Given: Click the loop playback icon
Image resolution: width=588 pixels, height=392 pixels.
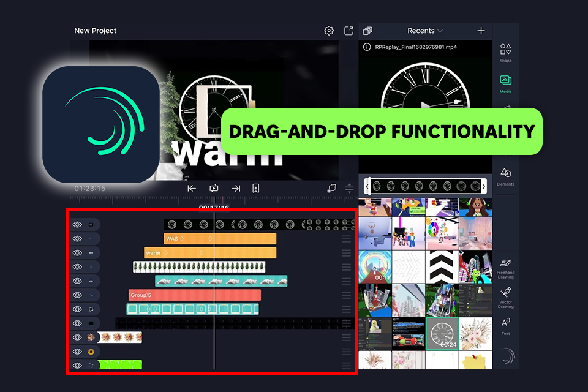Looking at the screenshot, I should (x=214, y=188).
